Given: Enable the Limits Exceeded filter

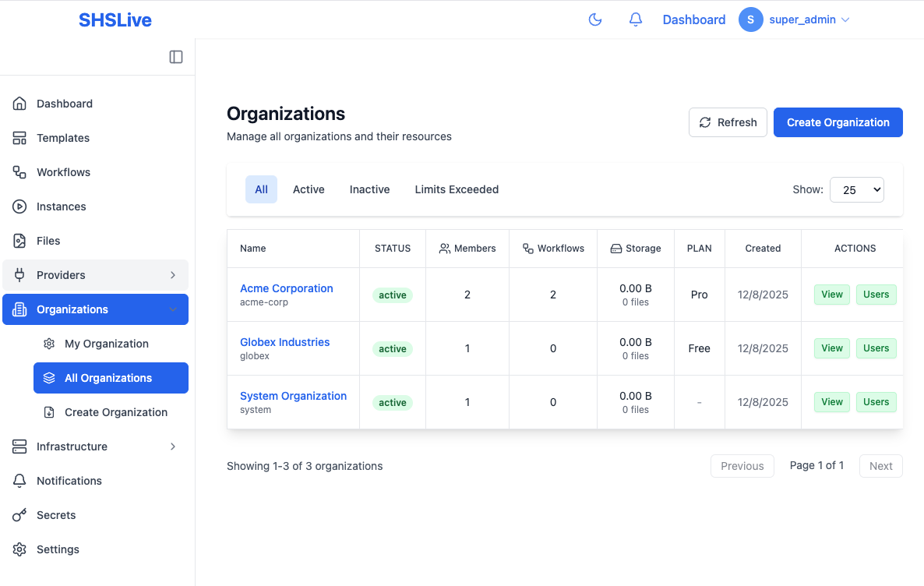Looking at the screenshot, I should (x=457, y=189).
